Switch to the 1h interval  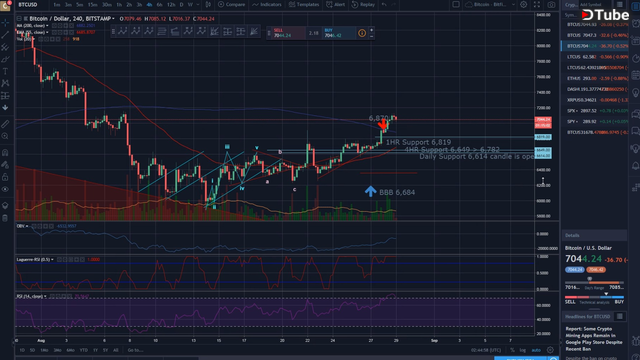point(119,4)
